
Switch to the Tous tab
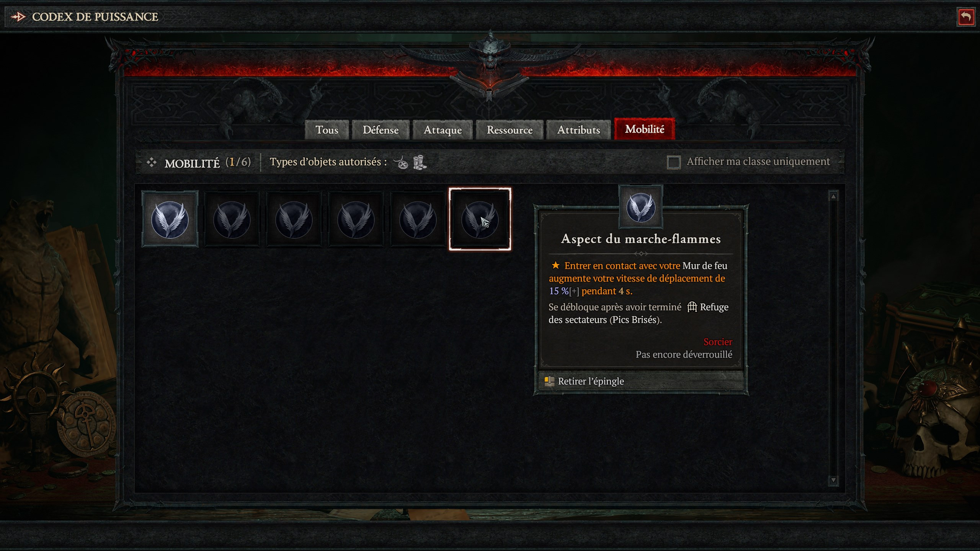point(328,129)
